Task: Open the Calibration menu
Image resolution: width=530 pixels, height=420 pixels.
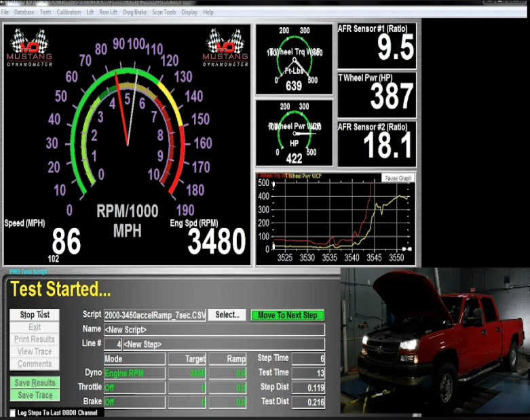Action: click(69, 12)
